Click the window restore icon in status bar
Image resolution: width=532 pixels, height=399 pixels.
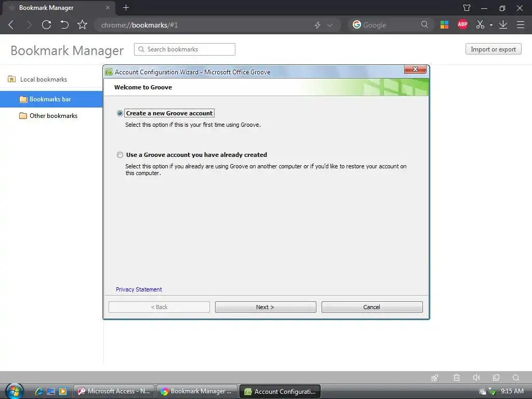coord(496,378)
